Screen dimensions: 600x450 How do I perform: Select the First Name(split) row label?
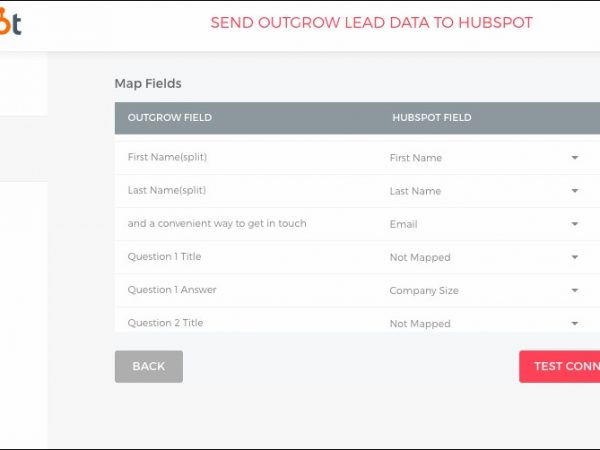[167, 158]
